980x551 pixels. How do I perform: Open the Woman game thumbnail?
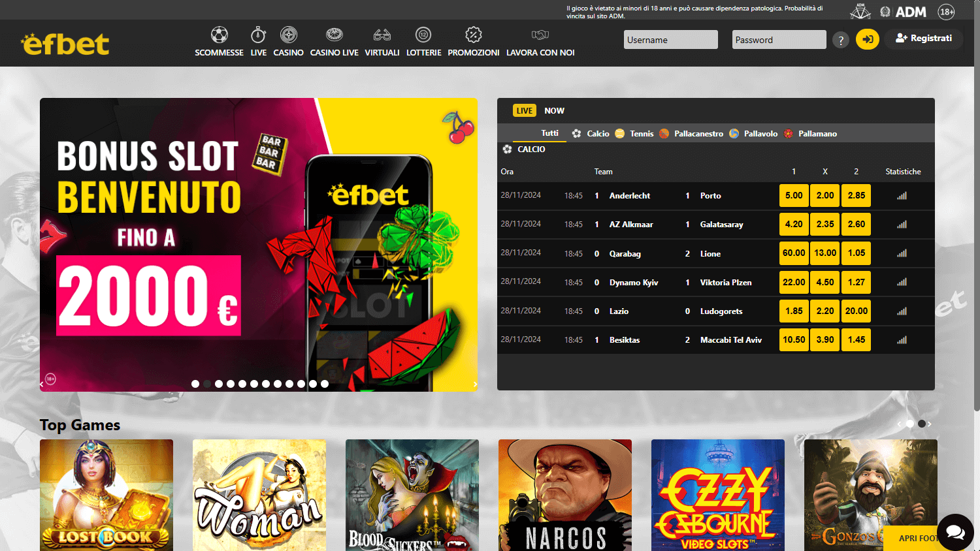(x=259, y=495)
